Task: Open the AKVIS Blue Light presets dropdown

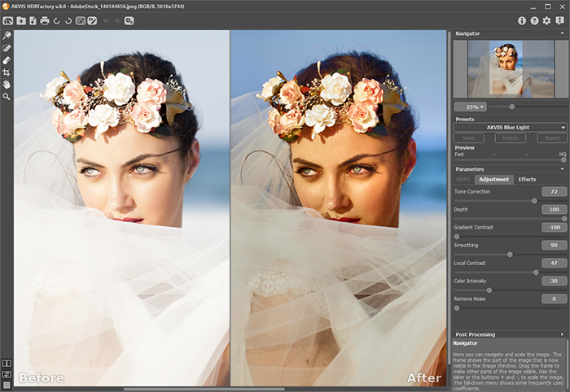Action: [510, 127]
